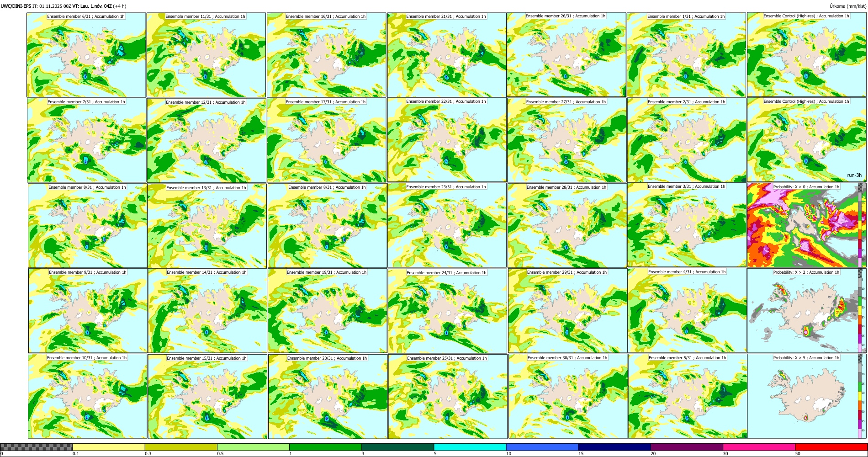Image resolution: width=868 pixels, height=457 pixels.
Task: Open the Ensemble member 21/31 map panel
Action: click(447, 55)
